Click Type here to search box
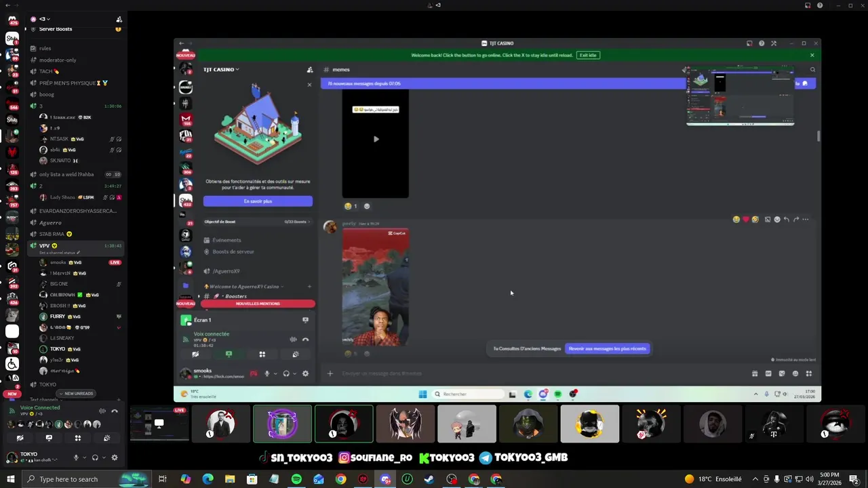The width and height of the screenshot is (868, 488). click(x=86, y=479)
